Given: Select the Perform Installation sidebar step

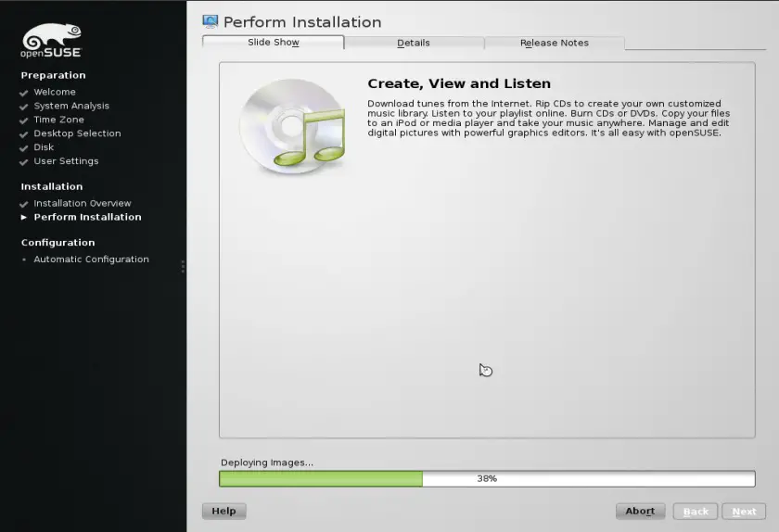Looking at the screenshot, I should [x=87, y=217].
